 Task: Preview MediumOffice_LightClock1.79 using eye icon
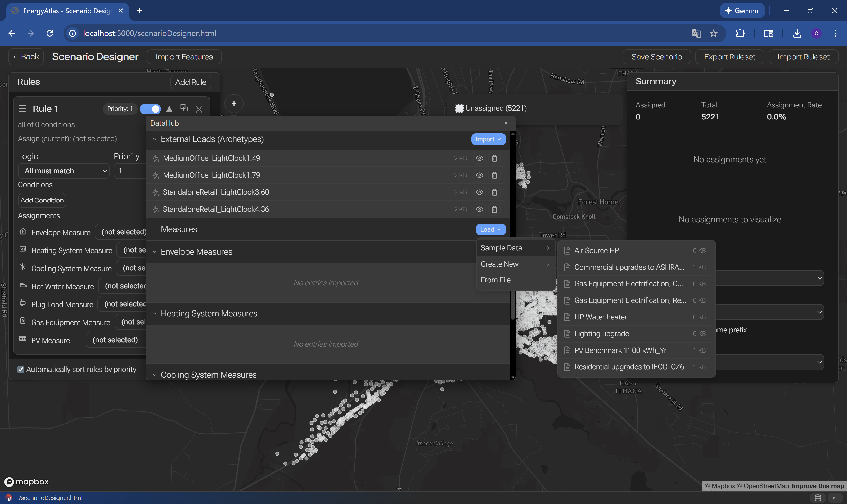[479, 175]
